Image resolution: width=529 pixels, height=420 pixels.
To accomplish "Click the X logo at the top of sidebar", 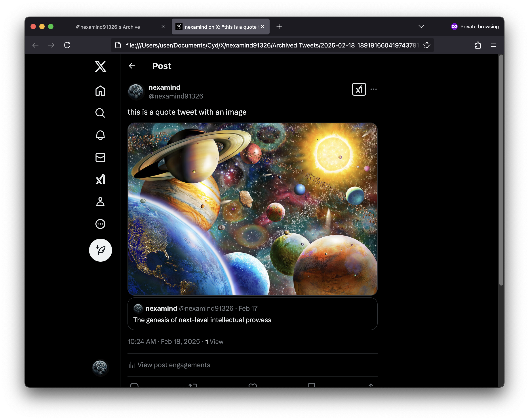I will coord(100,66).
